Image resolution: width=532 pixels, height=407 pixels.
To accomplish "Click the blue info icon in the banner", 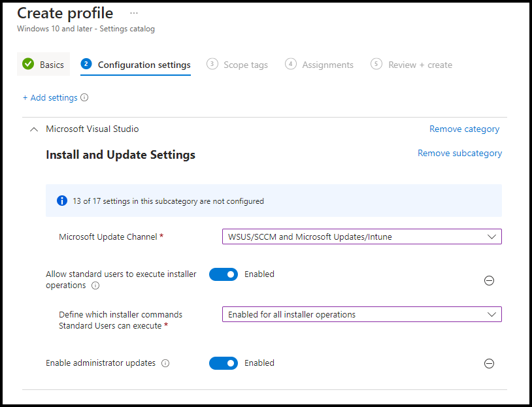I will click(61, 201).
